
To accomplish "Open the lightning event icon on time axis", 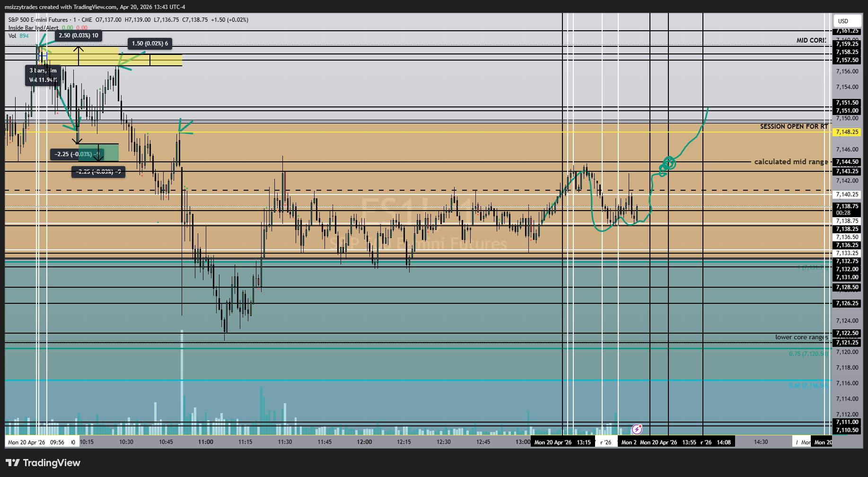I will (637, 429).
